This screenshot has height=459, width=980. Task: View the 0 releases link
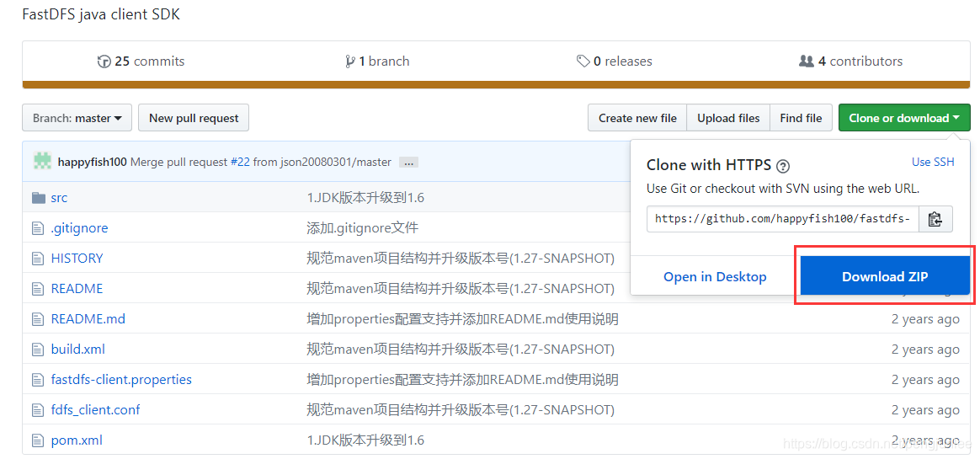point(615,61)
